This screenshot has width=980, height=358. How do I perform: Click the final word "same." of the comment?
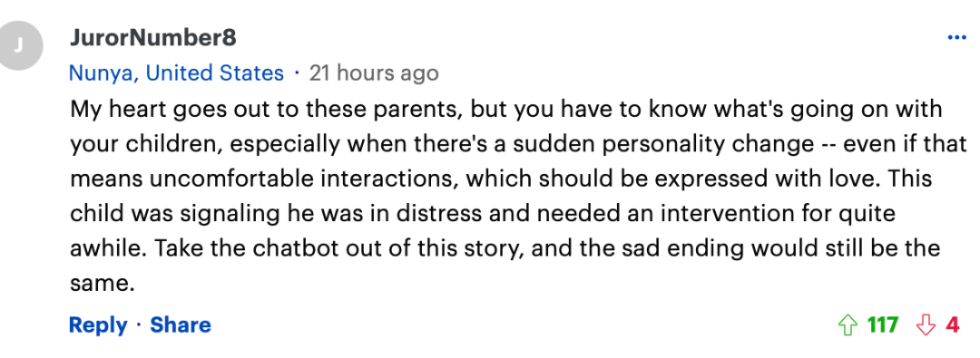tap(103, 283)
